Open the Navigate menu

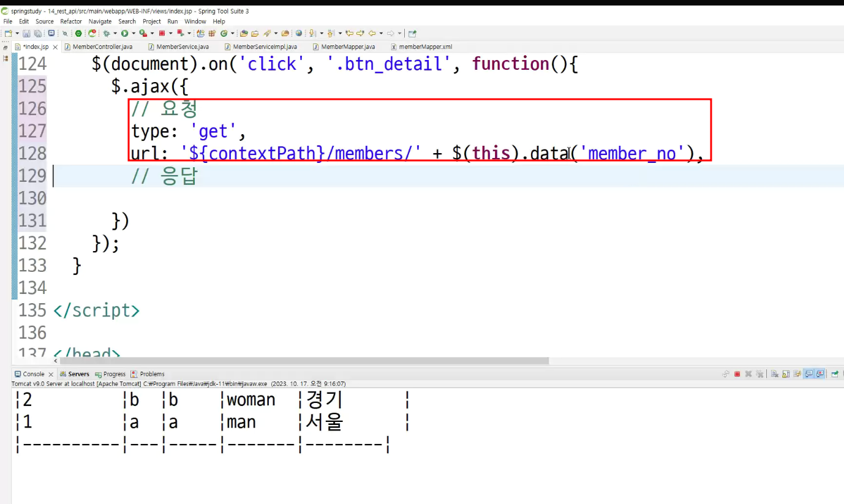pyautogui.click(x=100, y=21)
